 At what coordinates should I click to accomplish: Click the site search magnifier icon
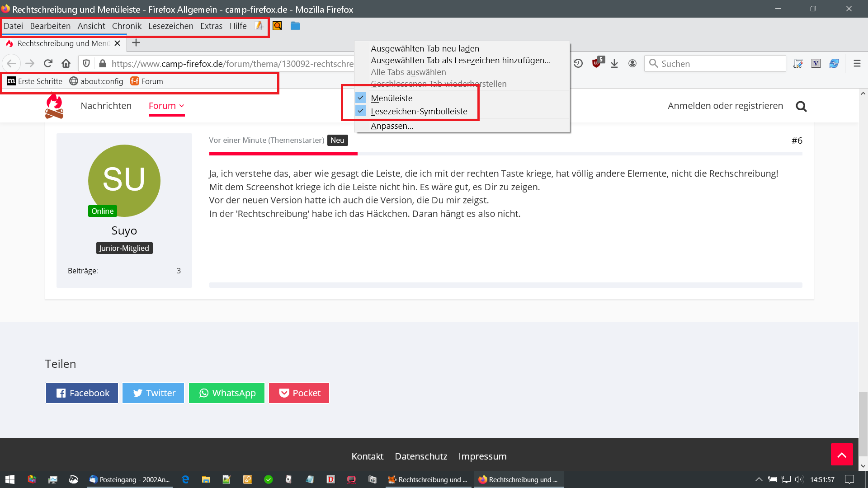point(801,106)
